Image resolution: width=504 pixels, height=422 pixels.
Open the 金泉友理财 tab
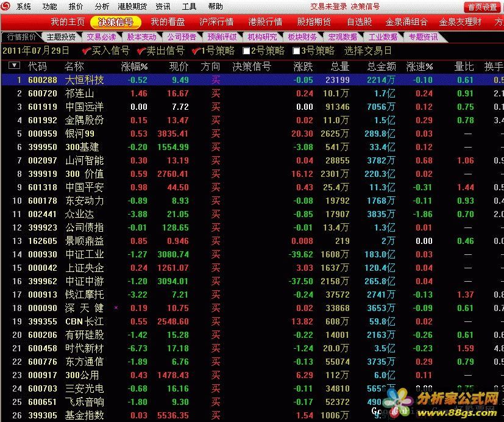460,22
